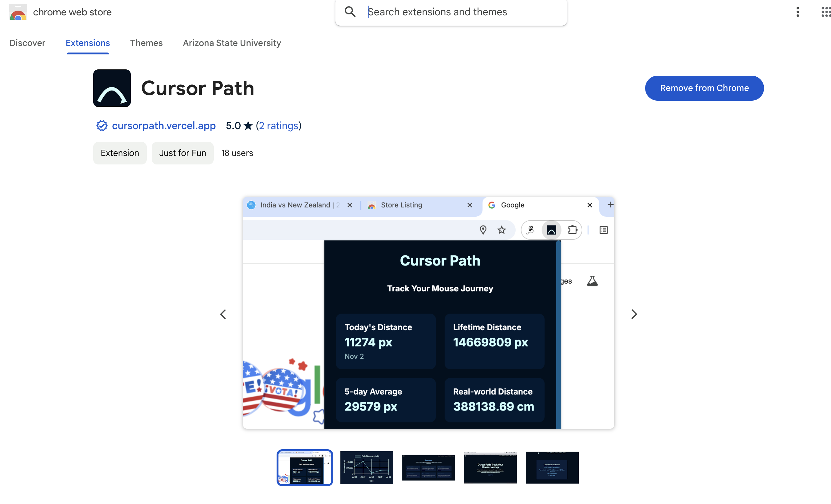Click Remove from Chrome button
The width and height of the screenshot is (831, 504).
coord(704,88)
